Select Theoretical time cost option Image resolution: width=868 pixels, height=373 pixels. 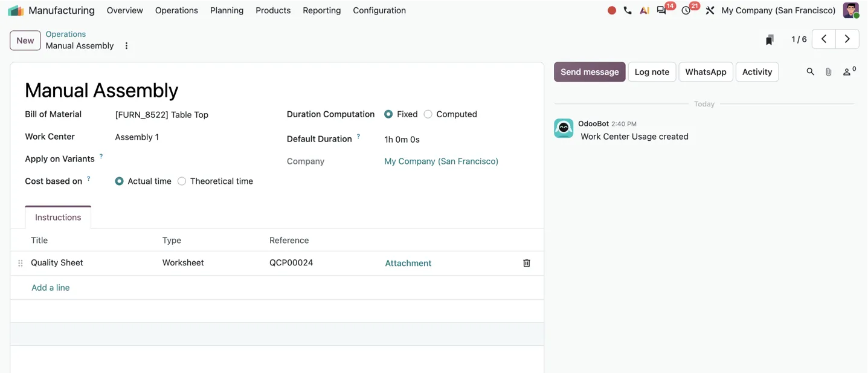click(182, 181)
